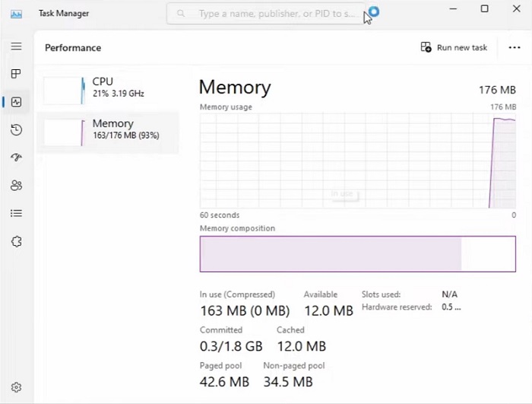Image resolution: width=532 pixels, height=404 pixels.
Task: Select the Performance icon in sidebar
Action: [x=16, y=102]
